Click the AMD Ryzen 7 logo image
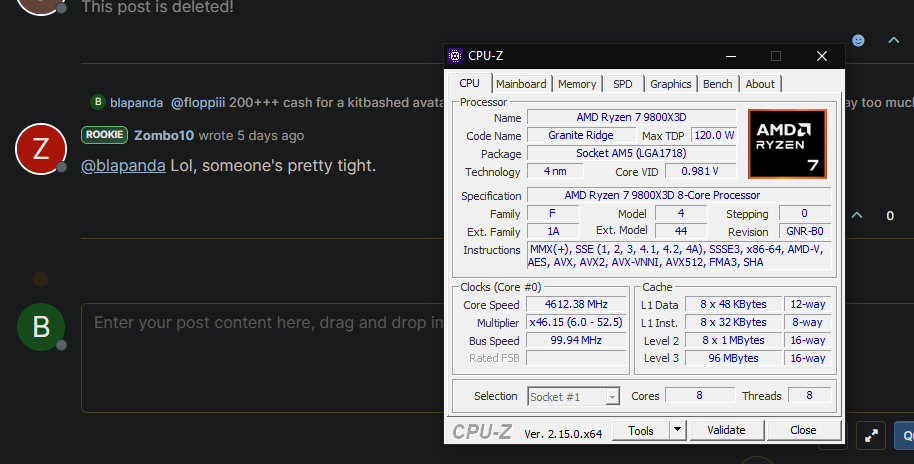The width and height of the screenshot is (914, 464). click(788, 144)
